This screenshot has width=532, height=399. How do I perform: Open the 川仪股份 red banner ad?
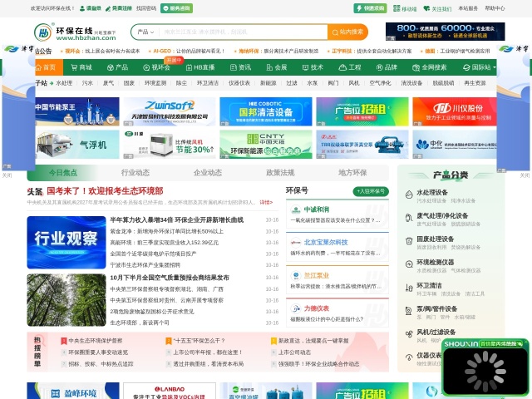[455, 111]
